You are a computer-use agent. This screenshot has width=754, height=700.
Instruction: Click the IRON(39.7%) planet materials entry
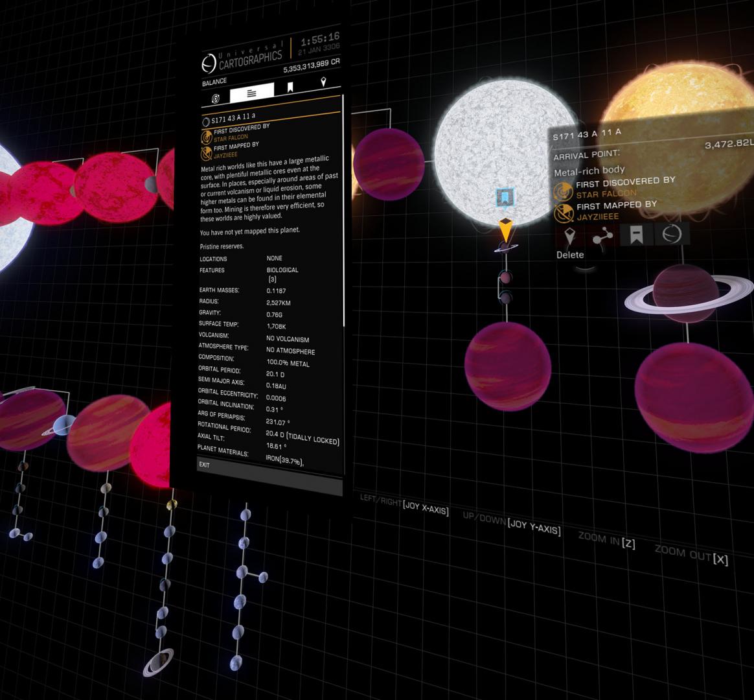pyautogui.click(x=285, y=460)
